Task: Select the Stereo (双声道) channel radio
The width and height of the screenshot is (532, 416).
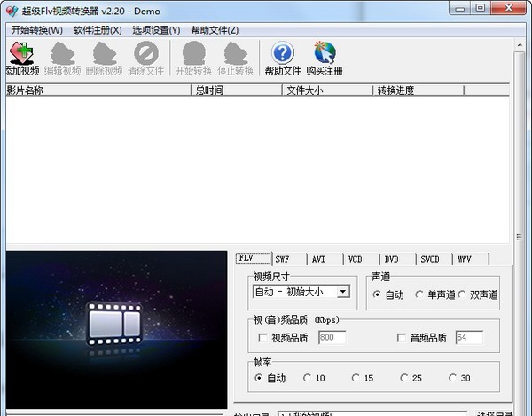Action: [x=462, y=294]
